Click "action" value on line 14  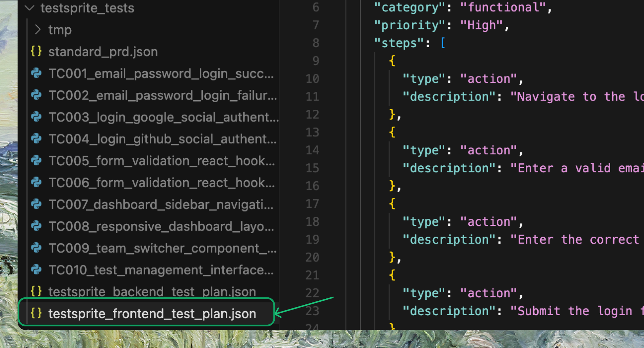click(489, 150)
